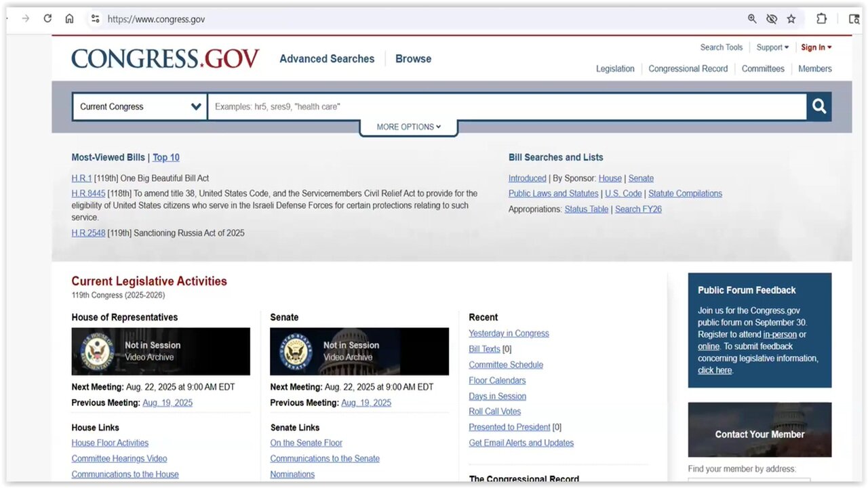Open Committee Schedule link
This screenshot has width=868, height=488.
pos(506,365)
